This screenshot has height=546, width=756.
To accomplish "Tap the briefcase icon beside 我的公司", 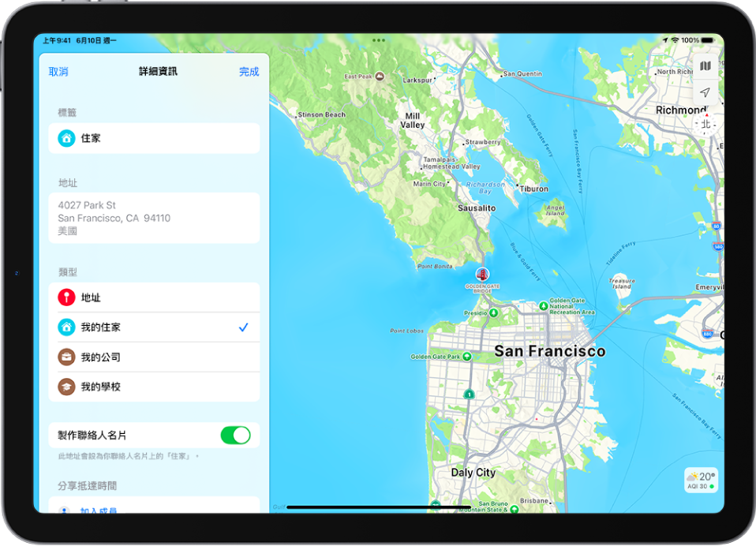I will [66, 357].
